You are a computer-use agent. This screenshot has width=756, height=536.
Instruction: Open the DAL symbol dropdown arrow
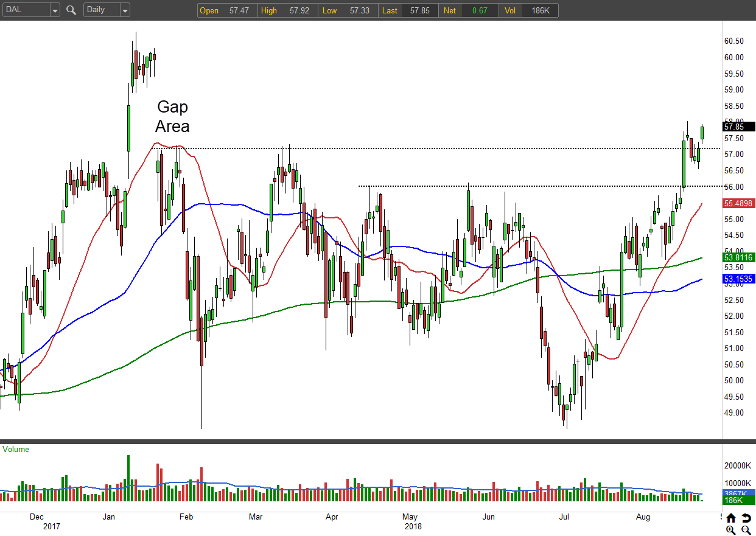point(55,10)
